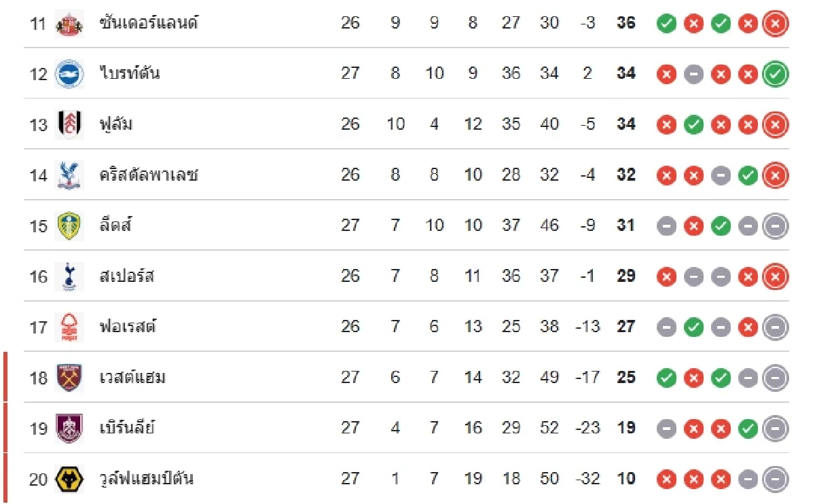
Task: Click the Nottingham Forest club crest
Action: click(69, 327)
